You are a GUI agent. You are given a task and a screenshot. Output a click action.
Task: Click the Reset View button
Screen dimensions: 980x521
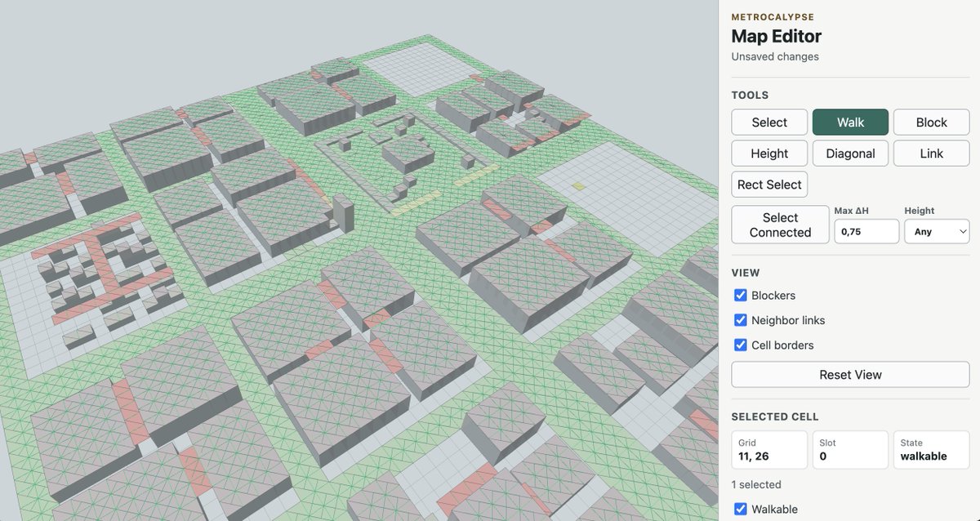850,375
